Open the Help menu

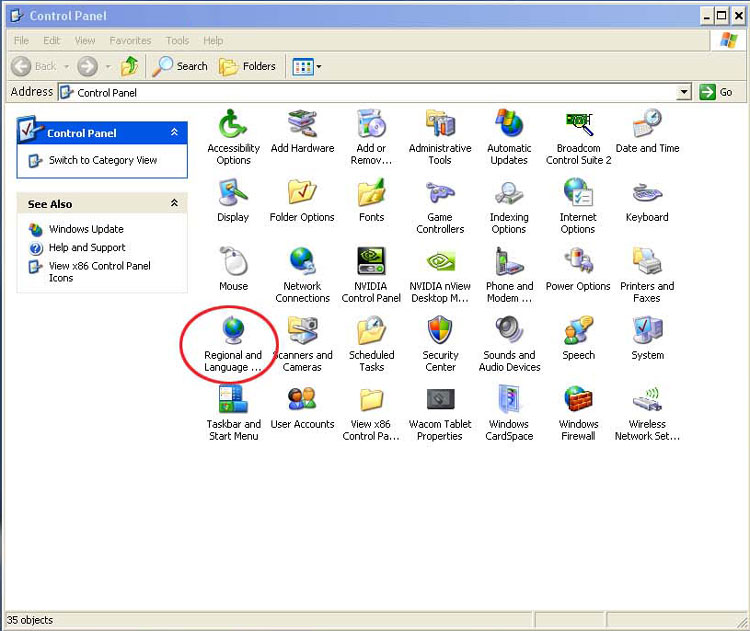tap(213, 41)
